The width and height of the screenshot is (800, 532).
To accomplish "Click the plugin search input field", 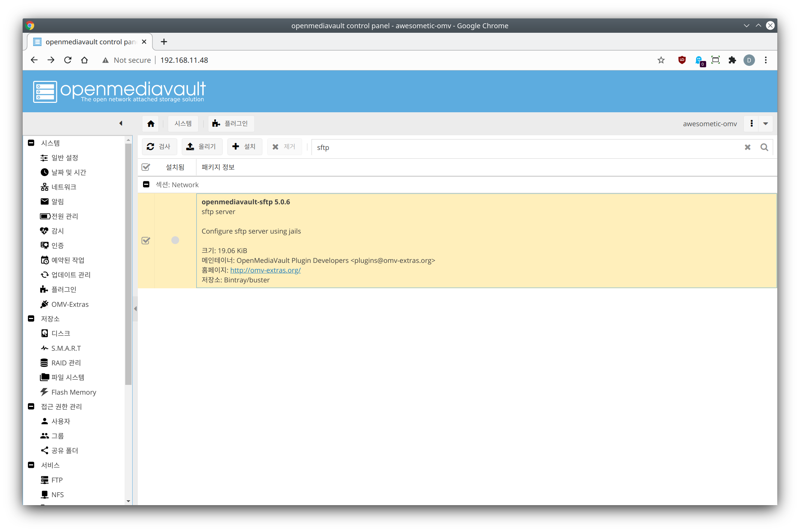I will pyautogui.click(x=523, y=147).
